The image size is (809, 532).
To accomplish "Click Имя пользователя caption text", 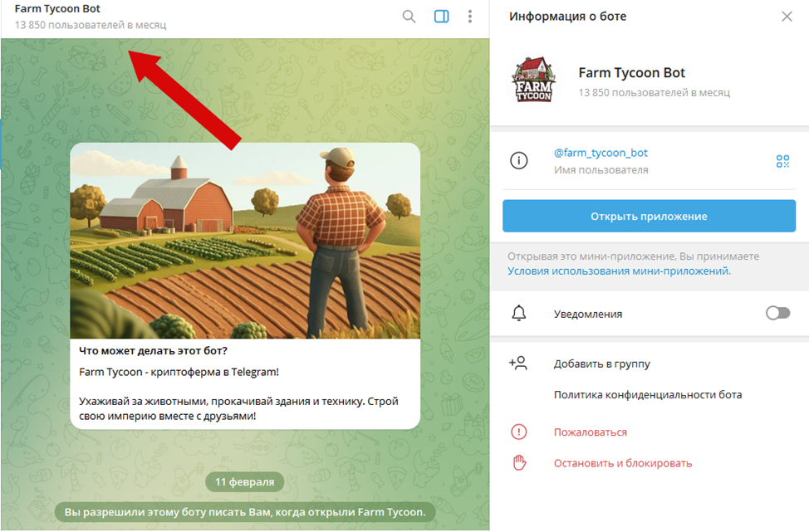I will [601, 170].
